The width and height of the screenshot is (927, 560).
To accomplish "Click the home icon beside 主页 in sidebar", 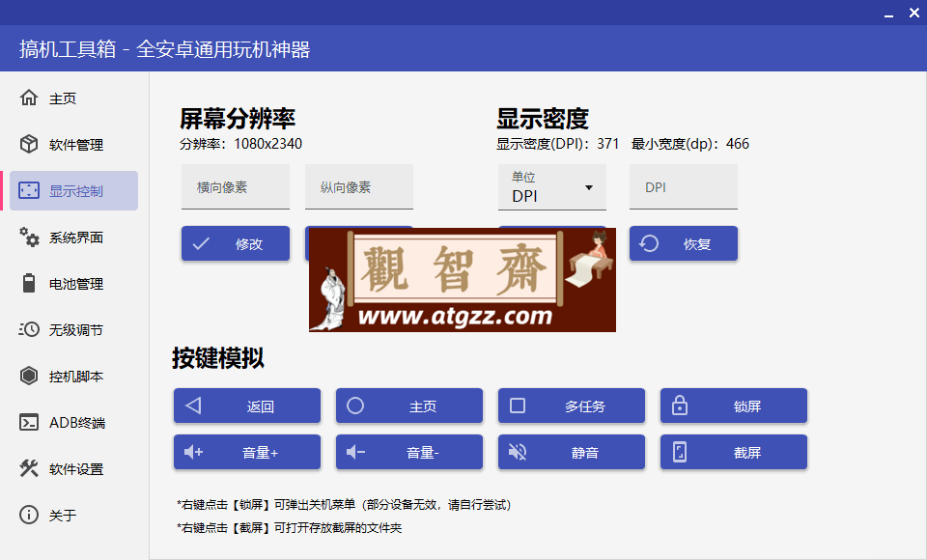I will click(x=28, y=98).
